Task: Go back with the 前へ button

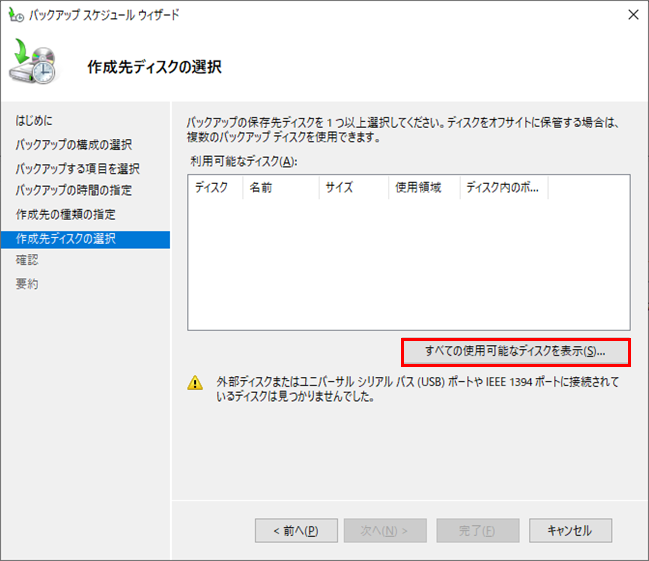Action: point(296,530)
